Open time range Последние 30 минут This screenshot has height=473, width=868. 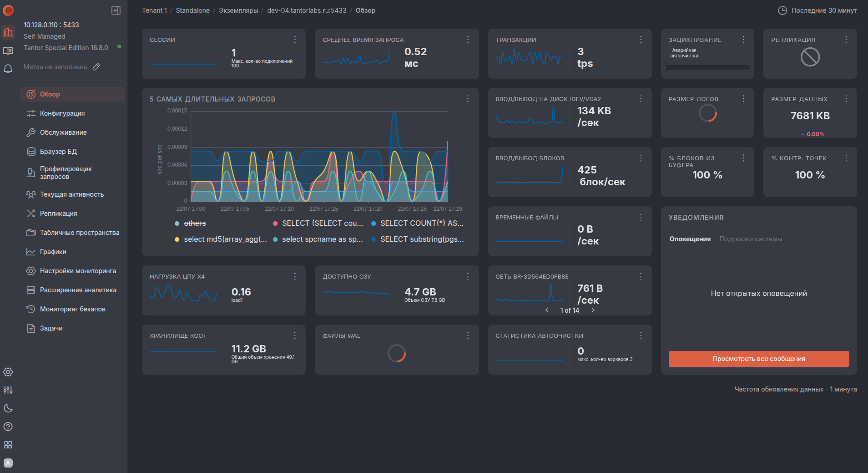[x=818, y=10]
